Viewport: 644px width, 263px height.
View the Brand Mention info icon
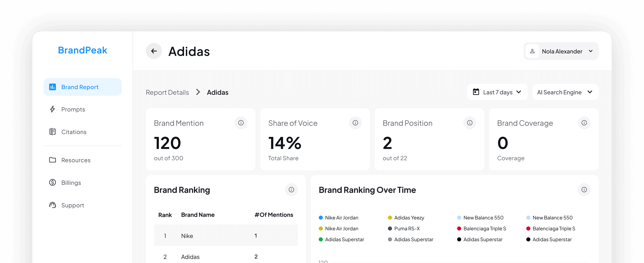click(241, 123)
